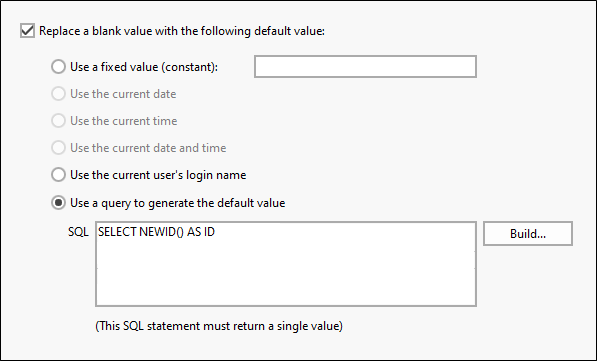Screen dimensions: 597x361
Task: Select the current date and time radio button
Action: click(59, 148)
